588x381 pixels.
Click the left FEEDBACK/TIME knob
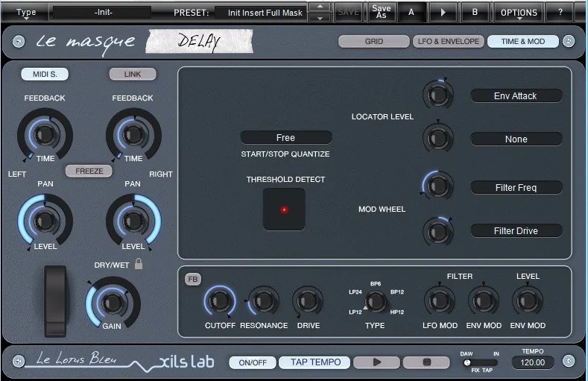pyautogui.click(x=45, y=134)
